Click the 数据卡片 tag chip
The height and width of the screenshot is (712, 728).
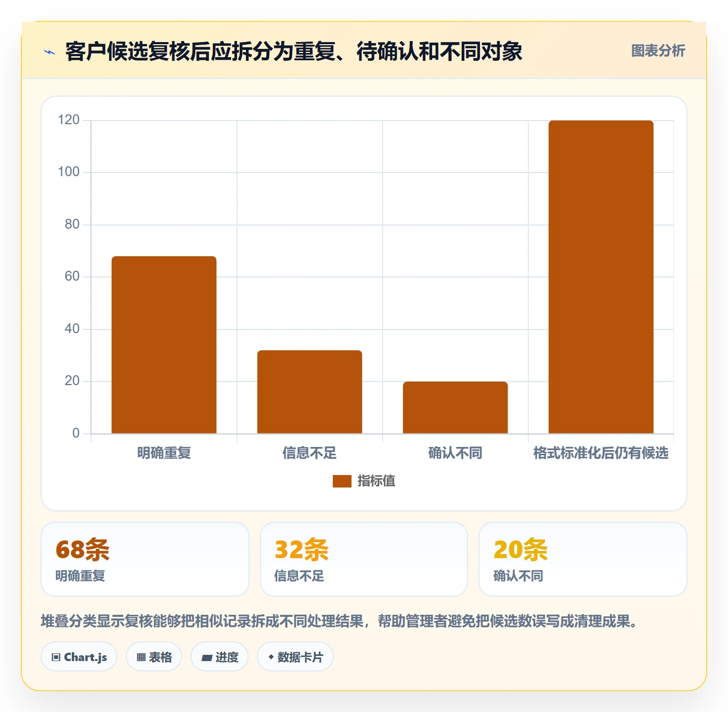(295, 657)
